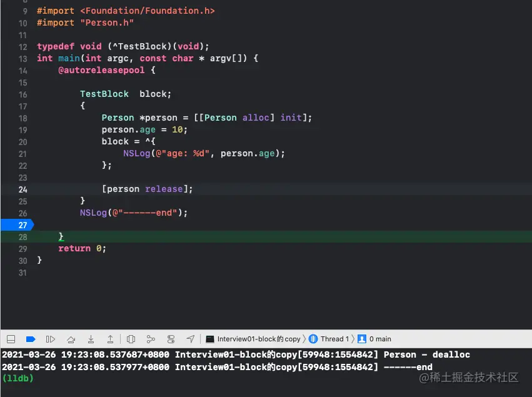The image size is (532, 397).
Task: Click the @autoreleasepool keyword
Action: [x=101, y=70]
